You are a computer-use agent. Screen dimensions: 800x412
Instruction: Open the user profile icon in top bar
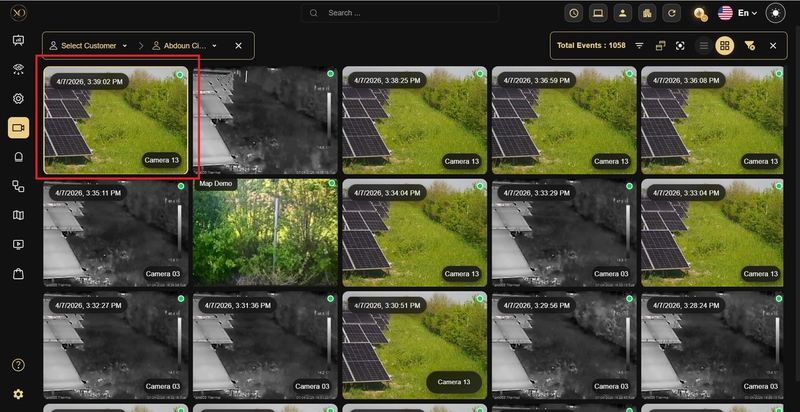point(623,13)
